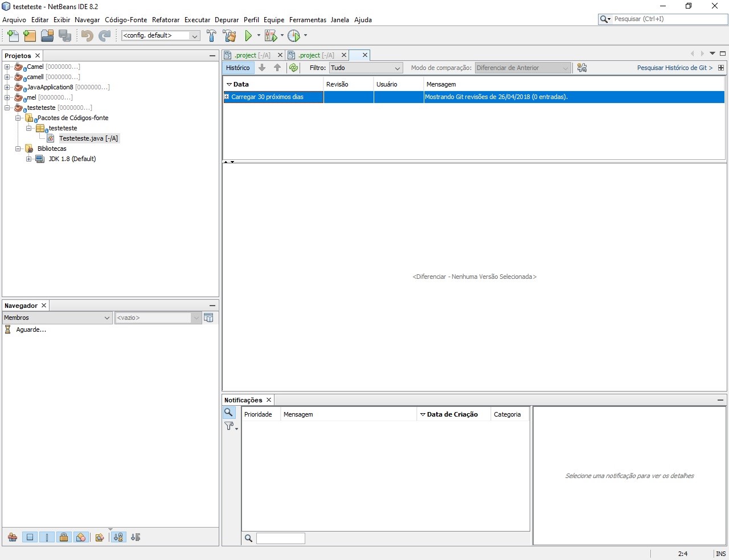Open the Ferramentas menu

click(308, 20)
